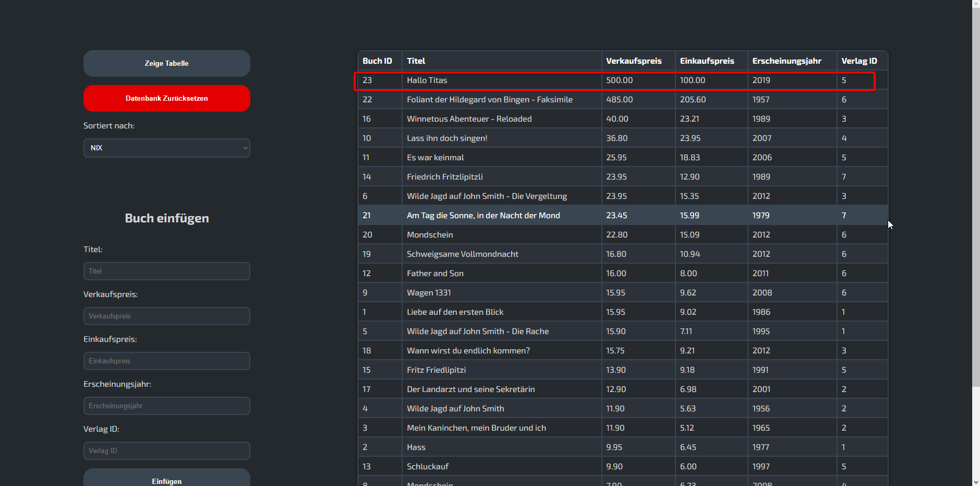Screen dimensions: 980x486
Task: Click the Verlag ID input field
Action: tap(166, 451)
